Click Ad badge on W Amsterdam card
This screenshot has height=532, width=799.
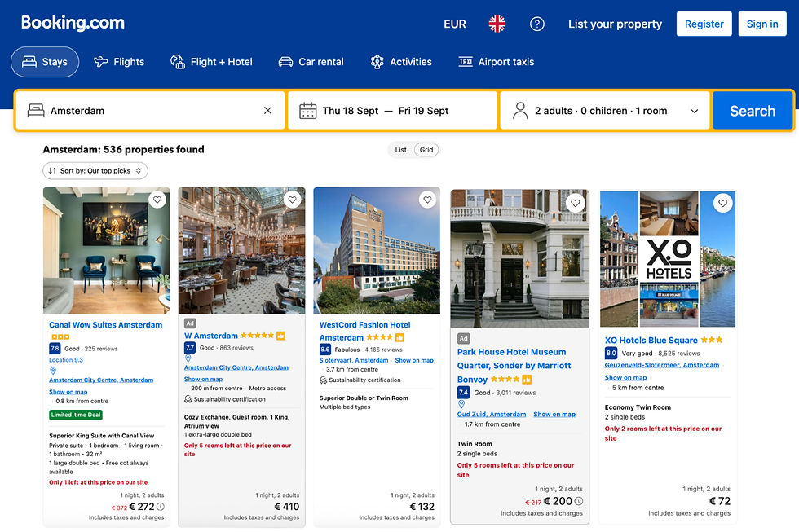pos(189,323)
